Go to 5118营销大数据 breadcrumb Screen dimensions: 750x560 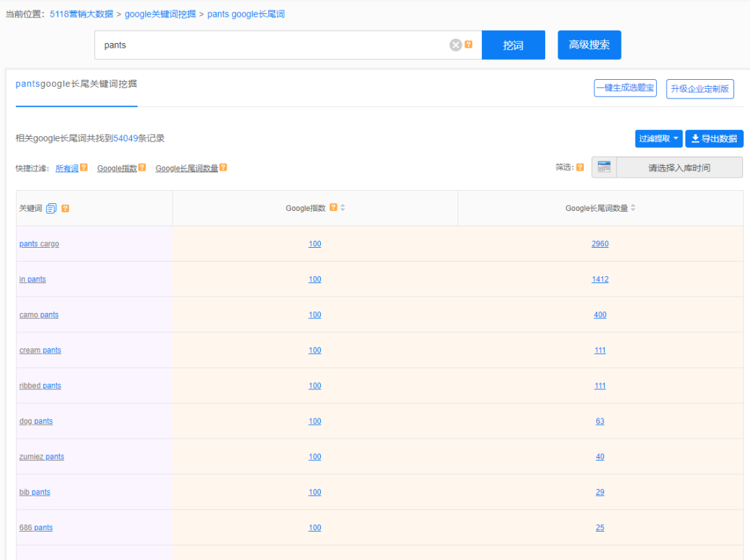click(81, 15)
